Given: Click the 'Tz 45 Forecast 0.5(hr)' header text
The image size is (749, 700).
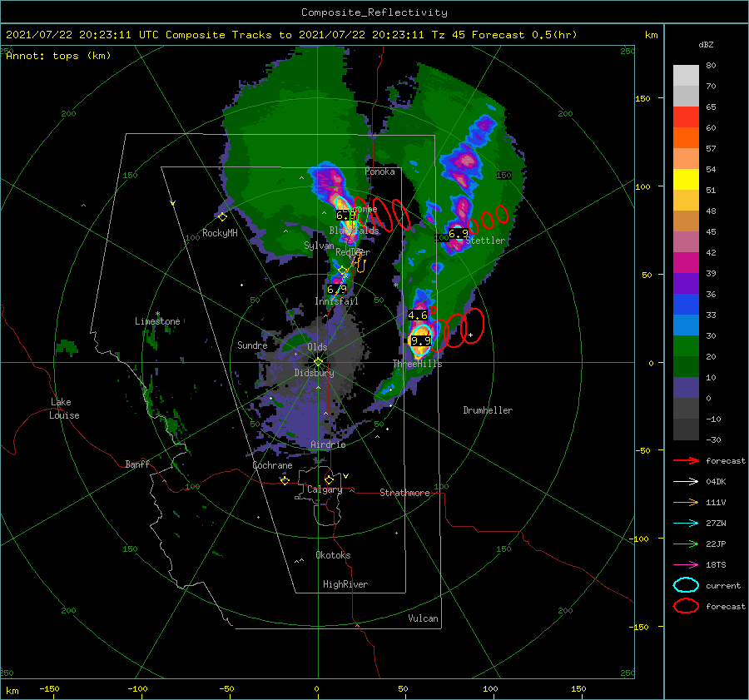Looking at the screenshot, I should coord(504,35).
